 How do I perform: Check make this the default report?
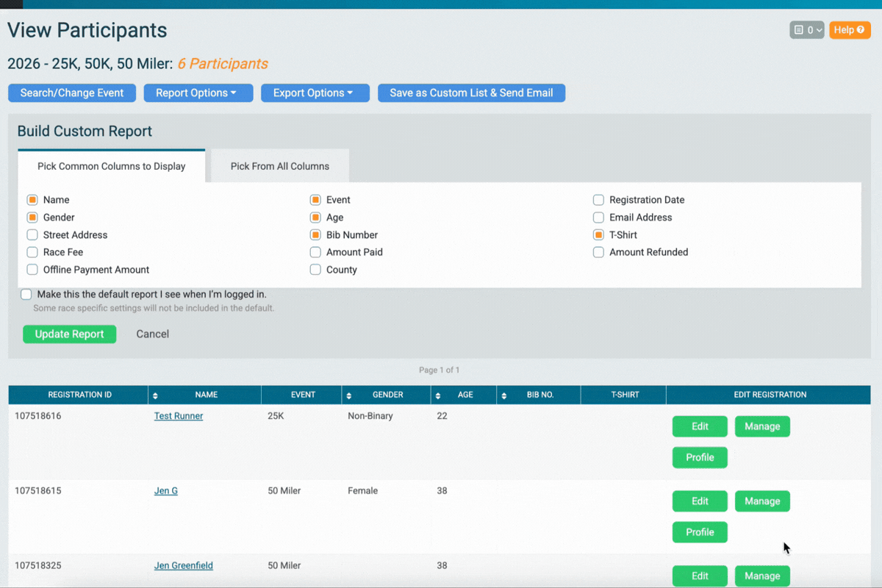[x=26, y=294]
